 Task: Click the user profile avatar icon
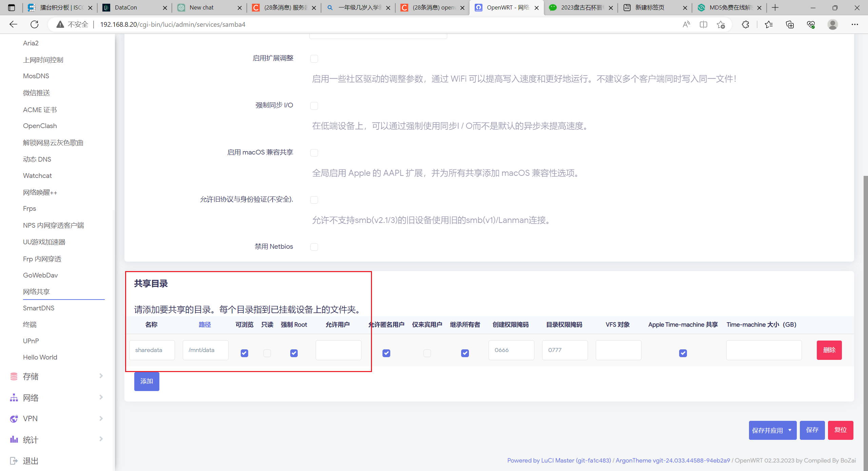832,24
